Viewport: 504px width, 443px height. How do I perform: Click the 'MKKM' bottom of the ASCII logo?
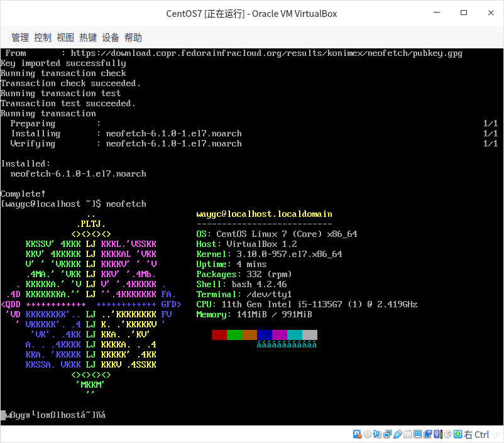pyautogui.click(x=91, y=385)
